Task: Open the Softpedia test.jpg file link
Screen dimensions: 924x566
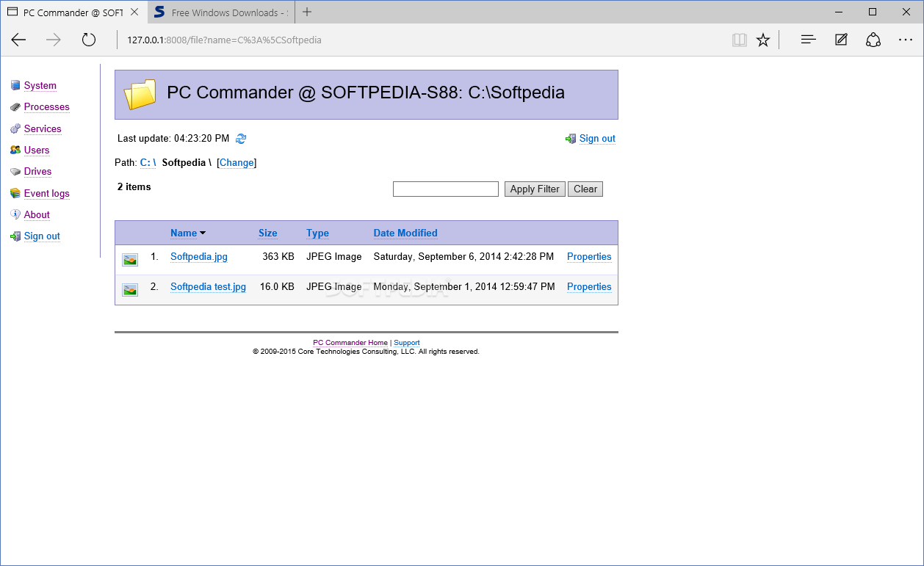Action: (x=208, y=287)
